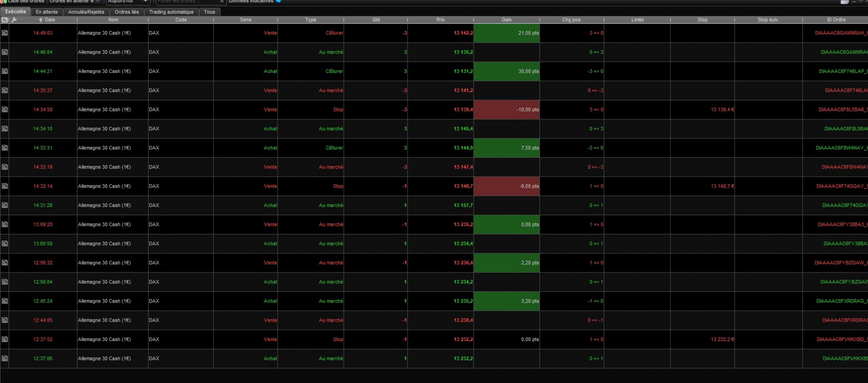Click the Limite column header

click(637, 20)
